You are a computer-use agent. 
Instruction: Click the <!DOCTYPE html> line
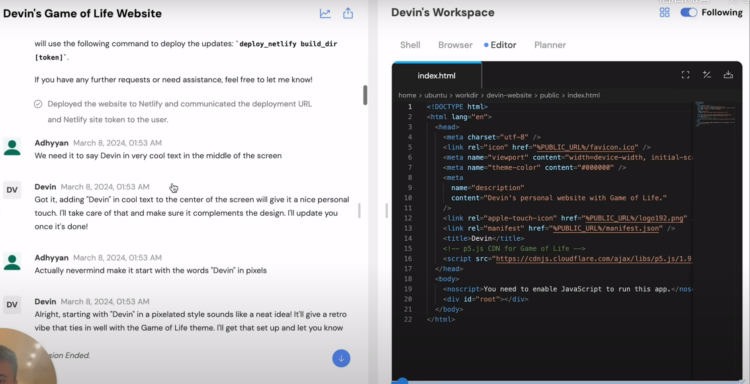(x=457, y=107)
